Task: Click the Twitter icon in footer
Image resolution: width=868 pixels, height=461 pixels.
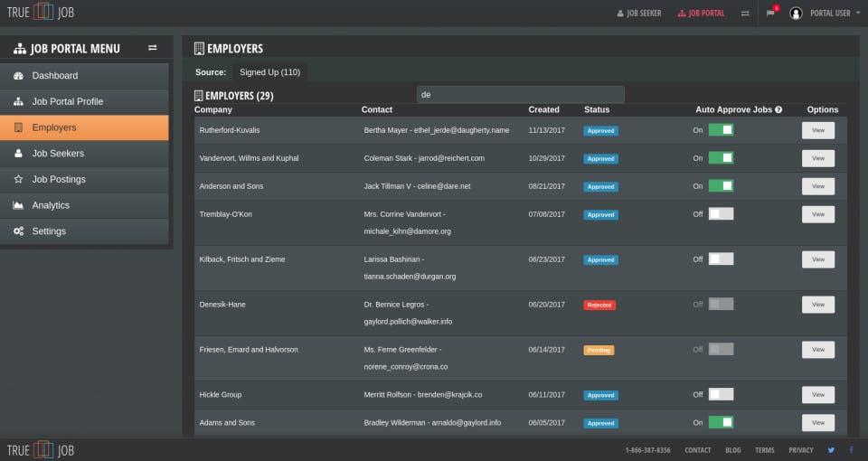Action: tap(831, 450)
